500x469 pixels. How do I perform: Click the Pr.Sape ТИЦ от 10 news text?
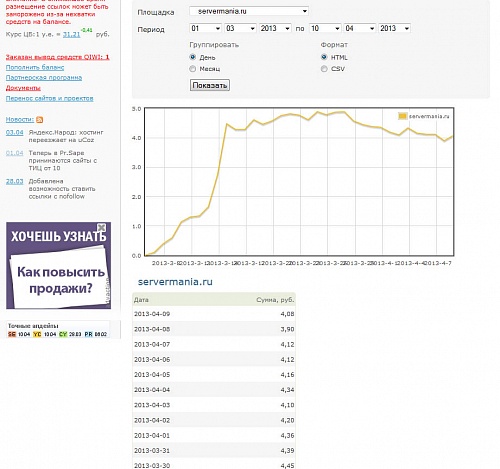click(x=63, y=160)
